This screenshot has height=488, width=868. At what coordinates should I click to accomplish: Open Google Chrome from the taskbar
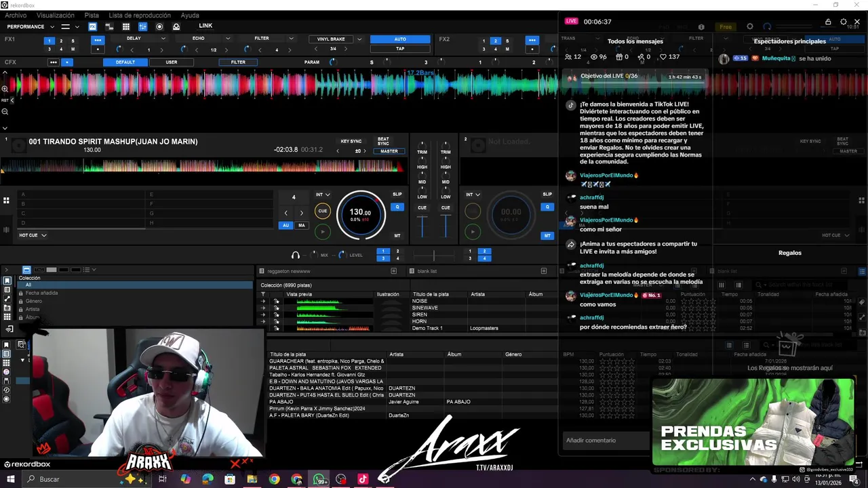[274, 479]
